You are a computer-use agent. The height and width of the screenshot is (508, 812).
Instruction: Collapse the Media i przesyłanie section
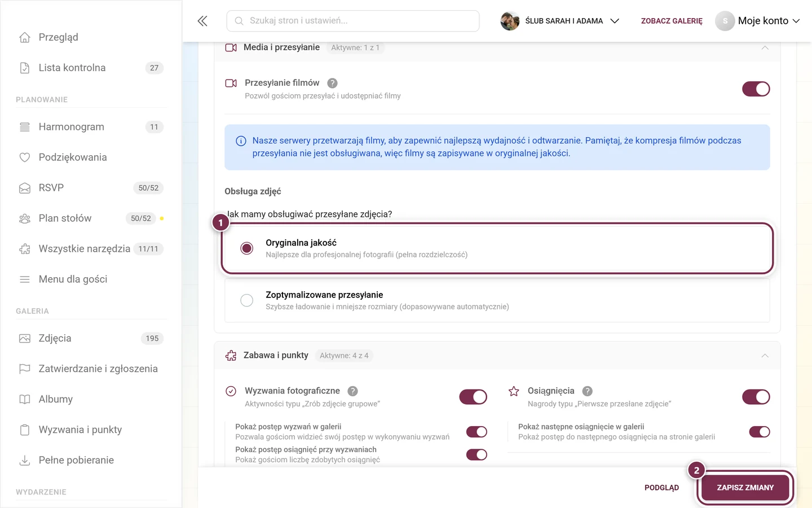tap(765, 48)
